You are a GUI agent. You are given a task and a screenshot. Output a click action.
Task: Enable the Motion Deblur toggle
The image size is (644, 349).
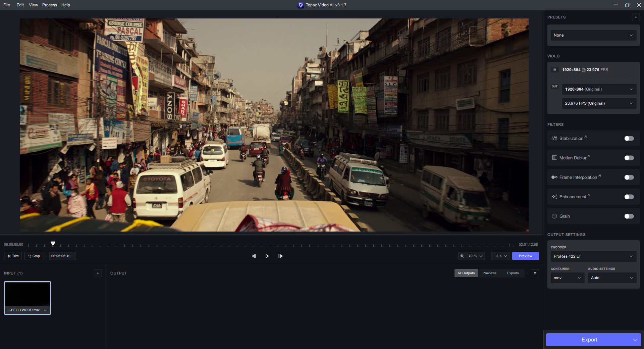(x=629, y=158)
